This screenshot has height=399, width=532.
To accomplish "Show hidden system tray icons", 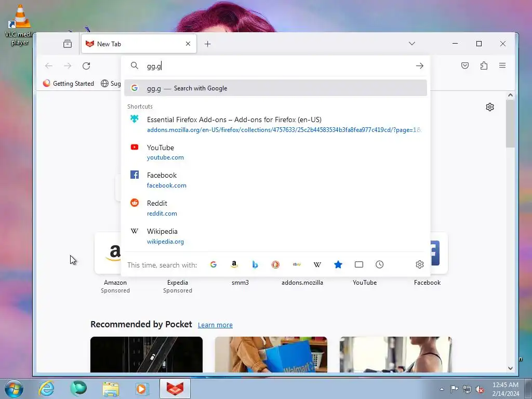I will 442,390.
